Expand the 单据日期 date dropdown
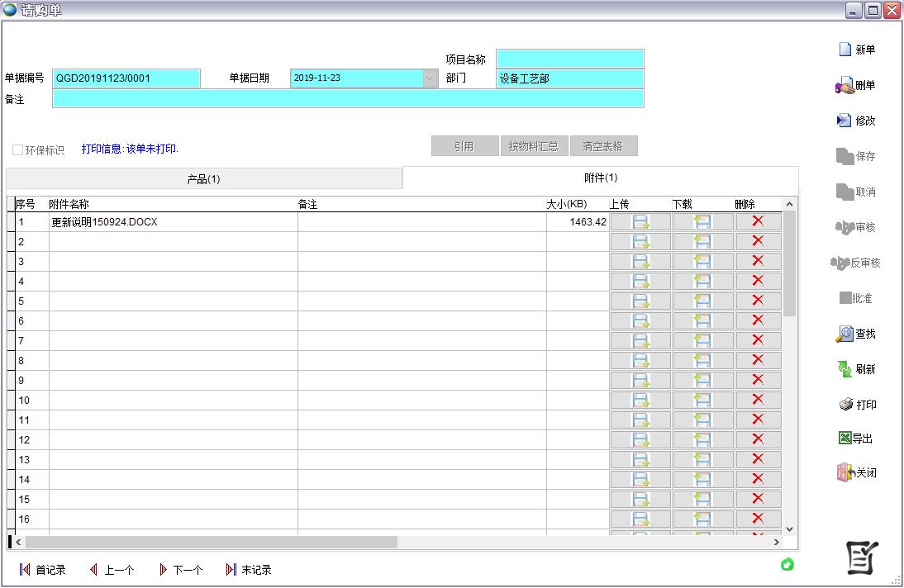Image resolution: width=904 pixels, height=588 pixels. coord(430,78)
